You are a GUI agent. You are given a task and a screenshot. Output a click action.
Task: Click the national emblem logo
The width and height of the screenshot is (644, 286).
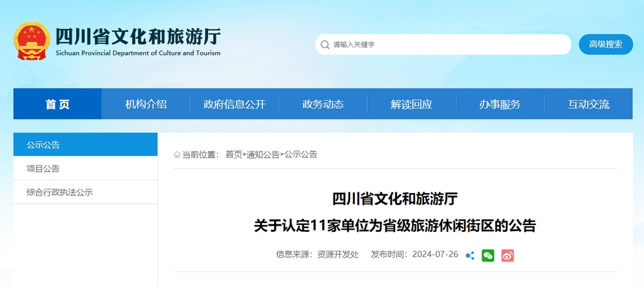point(31,42)
